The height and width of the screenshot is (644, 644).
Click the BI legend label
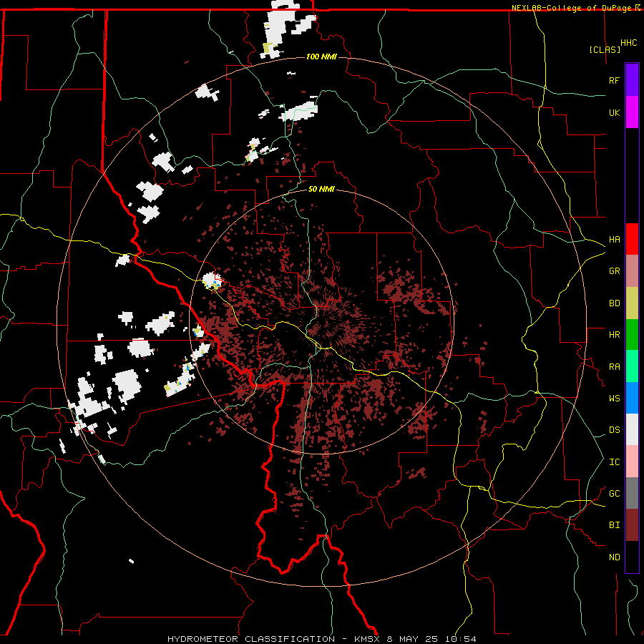(614, 525)
